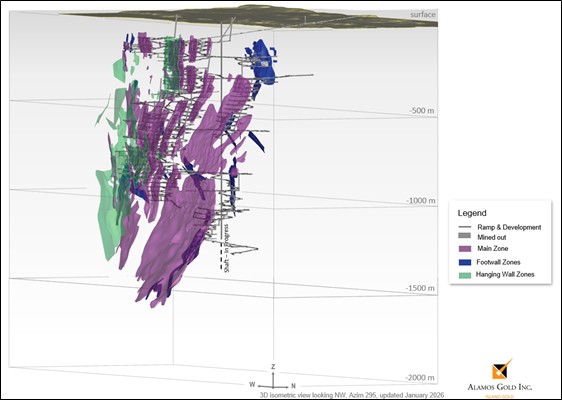Click the Main Zone purple legend swatch
562x400 pixels.
pos(465,248)
